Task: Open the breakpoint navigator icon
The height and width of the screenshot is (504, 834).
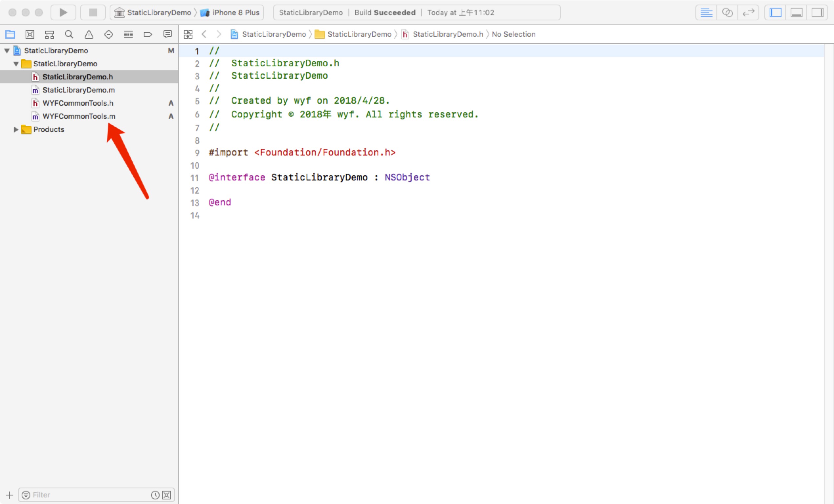Action: tap(147, 34)
